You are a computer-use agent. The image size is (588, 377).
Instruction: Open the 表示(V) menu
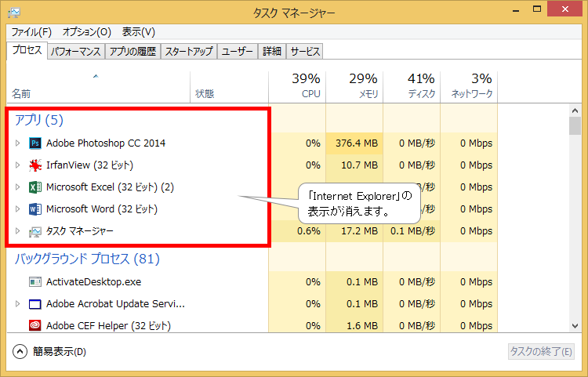(x=138, y=32)
